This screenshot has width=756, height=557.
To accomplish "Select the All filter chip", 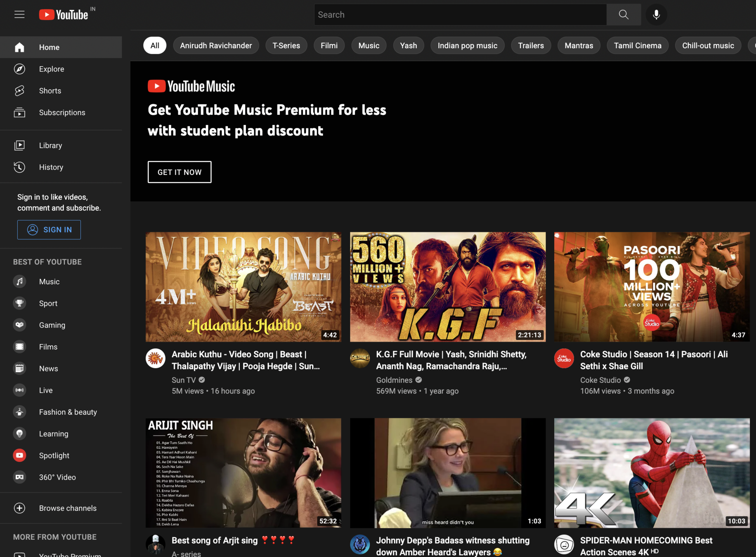I will tap(155, 45).
